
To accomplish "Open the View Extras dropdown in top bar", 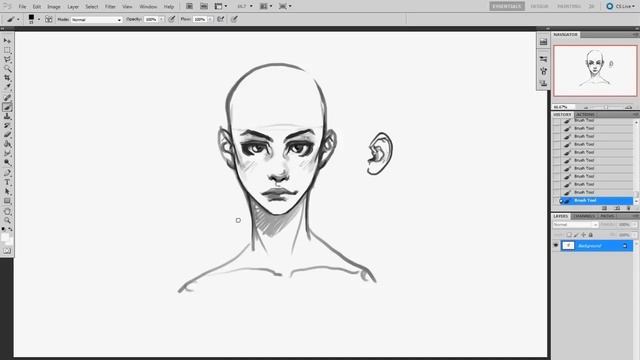I will tap(221, 6).
